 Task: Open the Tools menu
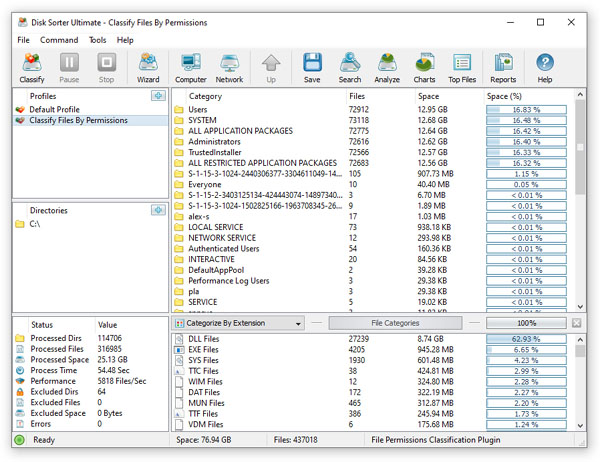(98, 40)
